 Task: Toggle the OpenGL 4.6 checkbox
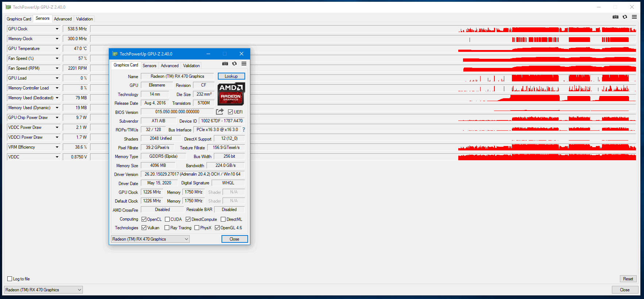pyautogui.click(x=217, y=228)
